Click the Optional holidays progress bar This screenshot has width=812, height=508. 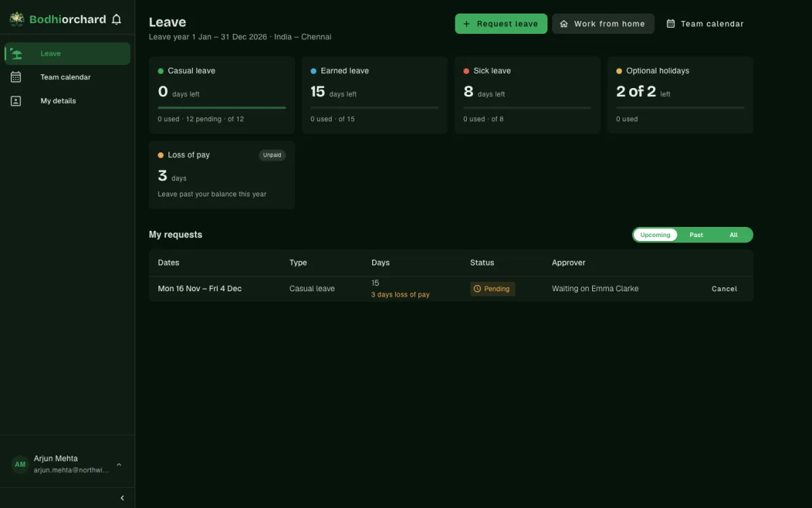pos(680,108)
